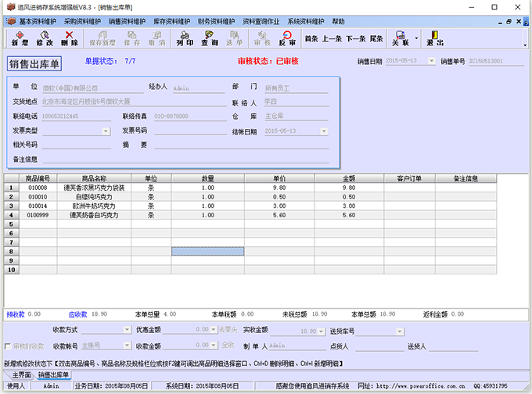Click the 删除 (Delete) toolbar icon

70,38
